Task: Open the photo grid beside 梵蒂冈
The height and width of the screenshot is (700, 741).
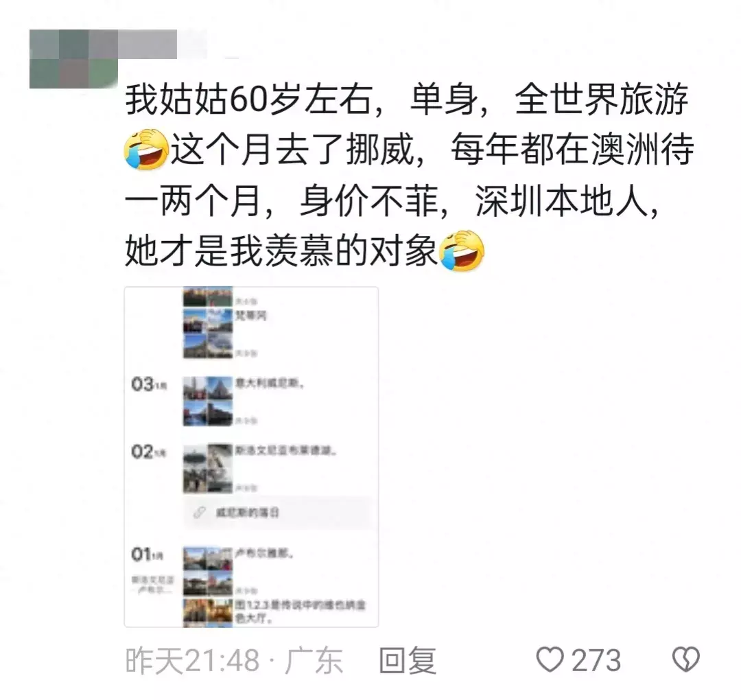Action: point(208,334)
